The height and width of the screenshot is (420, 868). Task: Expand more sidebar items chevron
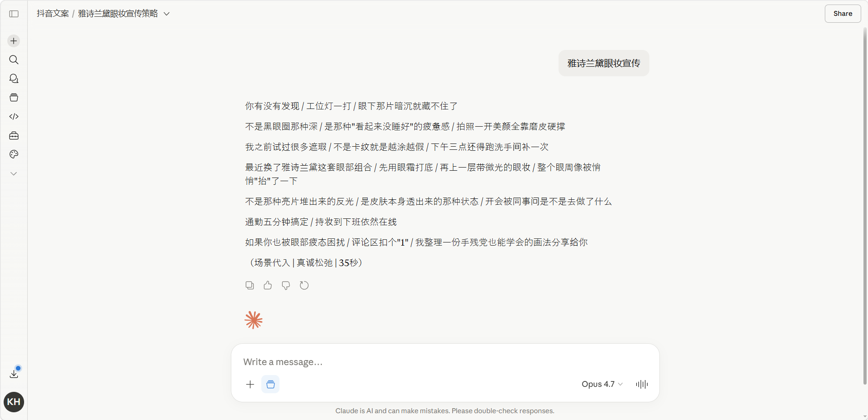click(14, 173)
